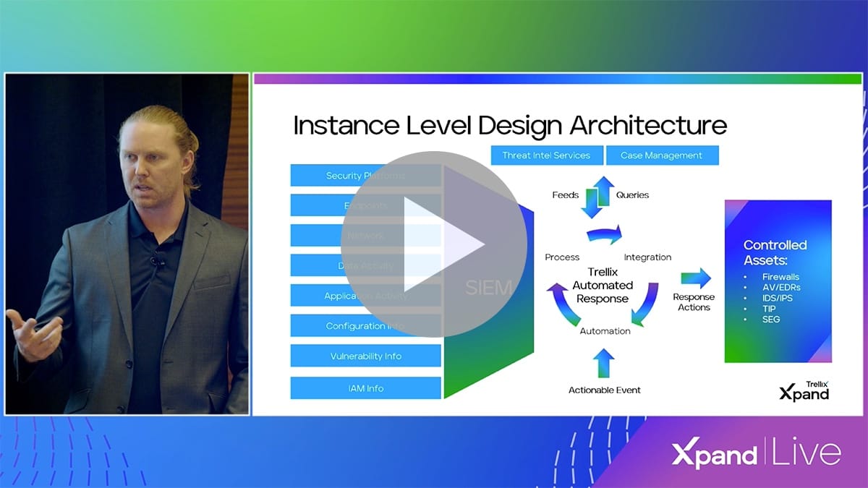The width and height of the screenshot is (868, 488).
Task: Select the Security Platforms box
Action: [365, 176]
